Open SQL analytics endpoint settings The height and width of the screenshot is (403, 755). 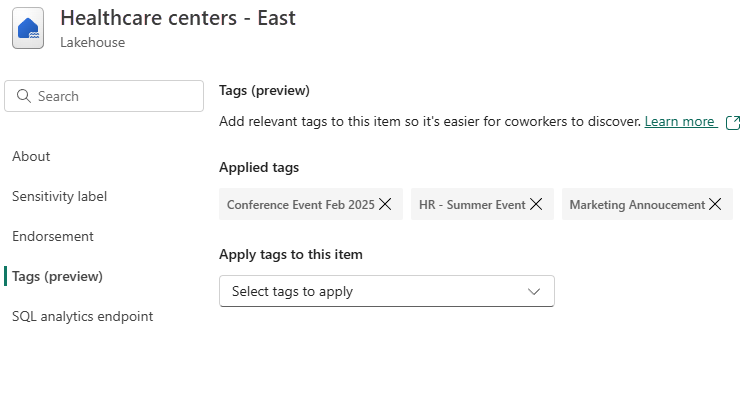83,316
